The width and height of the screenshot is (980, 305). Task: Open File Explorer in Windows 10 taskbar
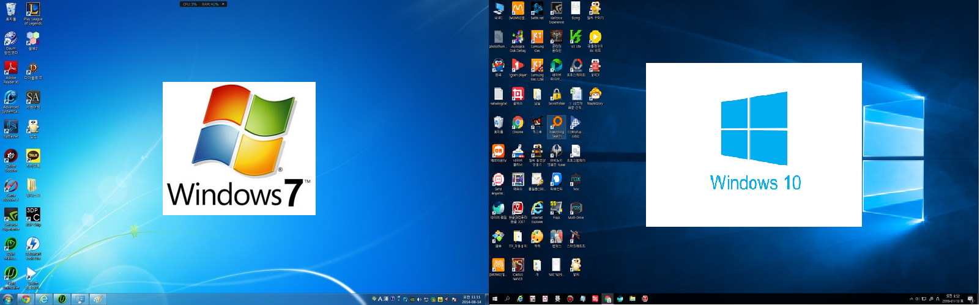pyautogui.click(x=633, y=299)
